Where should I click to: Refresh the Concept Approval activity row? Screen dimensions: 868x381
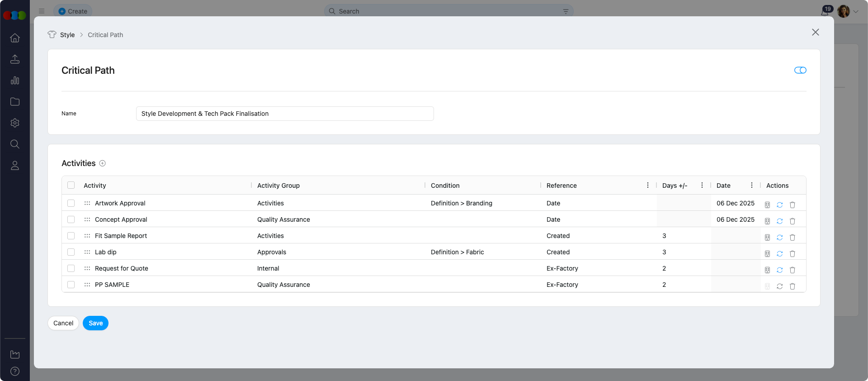click(x=779, y=221)
